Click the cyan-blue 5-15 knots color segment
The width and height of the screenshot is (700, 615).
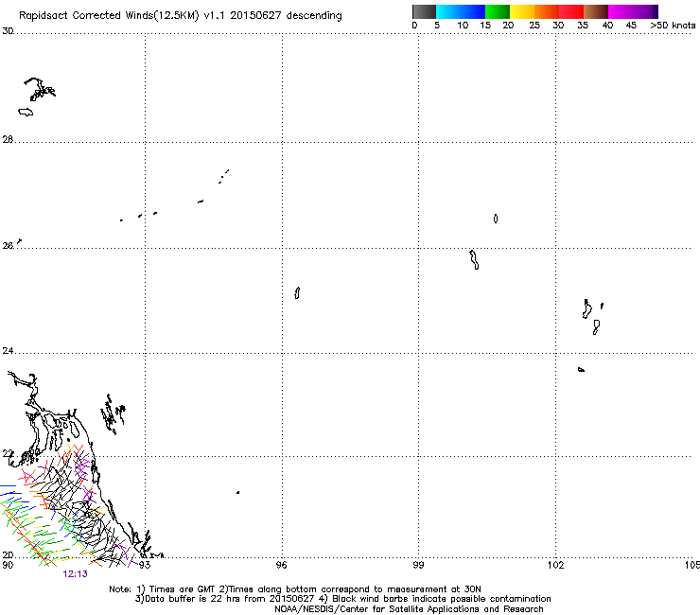(461, 11)
